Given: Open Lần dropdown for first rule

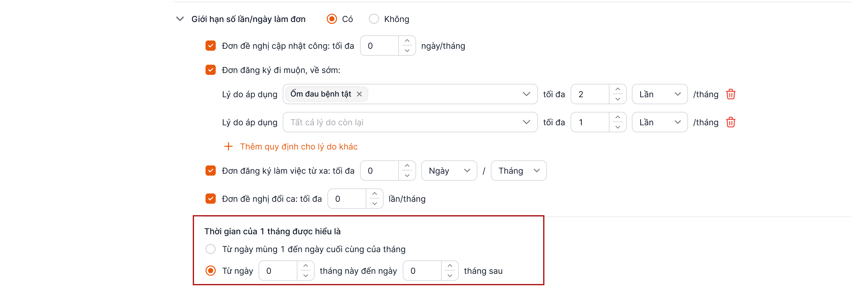Looking at the screenshot, I should 659,94.
